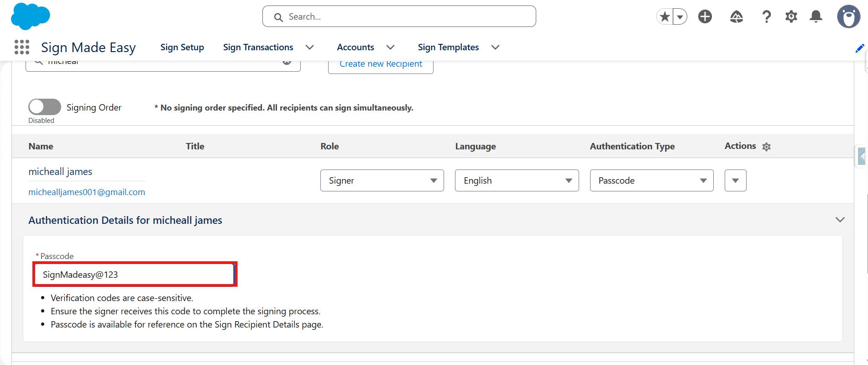The height and width of the screenshot is (365, 868).
Task: Click the Authentication Type column header
Action: 632,146
